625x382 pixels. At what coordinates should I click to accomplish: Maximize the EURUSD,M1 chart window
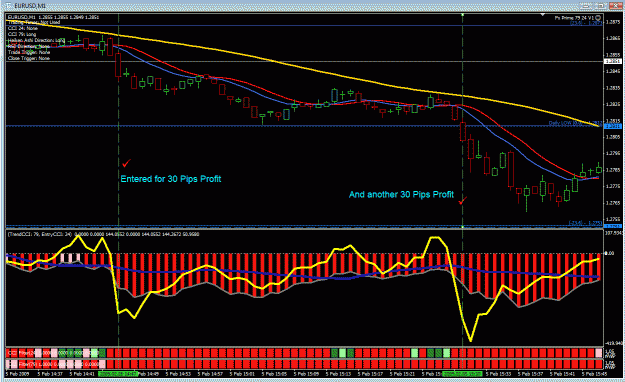pyautogui.click(x=600, y=6)
